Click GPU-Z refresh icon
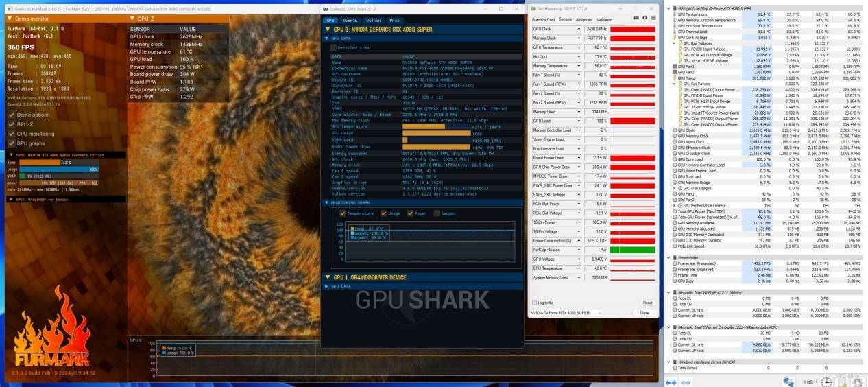 [x=644, y=19]
